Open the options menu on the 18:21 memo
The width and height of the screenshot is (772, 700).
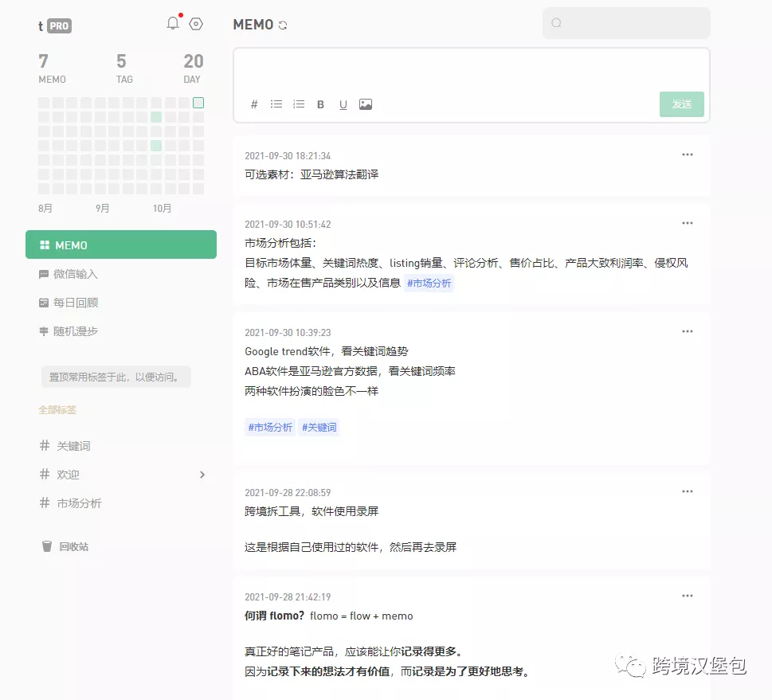pos(687,154)
